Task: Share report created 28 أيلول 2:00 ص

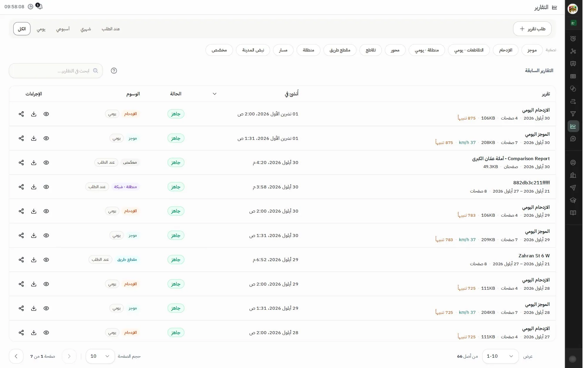Action: (x=21, y=333)
